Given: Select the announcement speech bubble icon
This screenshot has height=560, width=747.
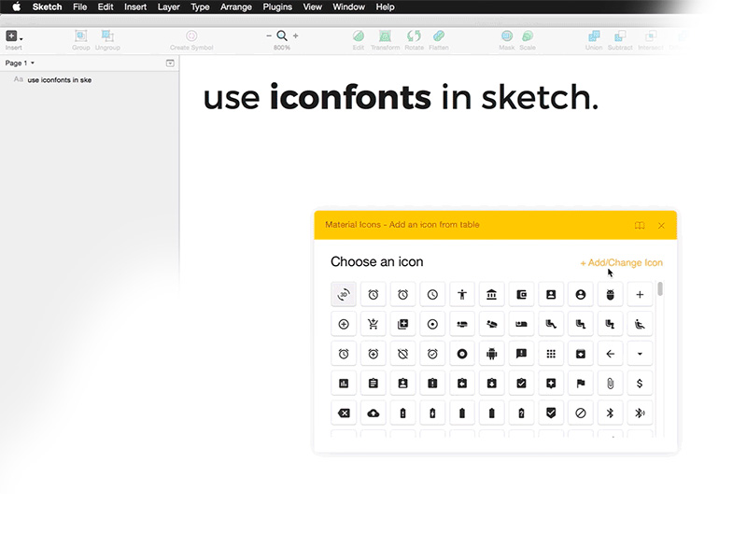Looking at the screenshot, I should 521,354.
